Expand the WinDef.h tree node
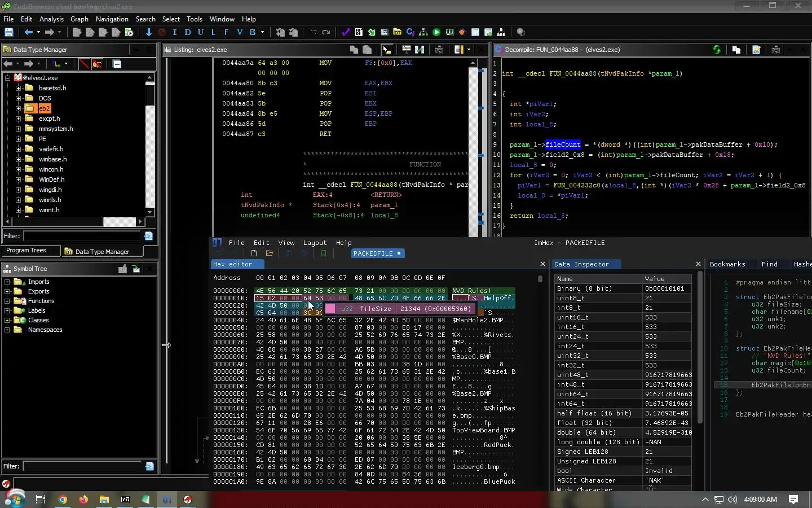This screenshot has height=508, width=812. (x=19, y=179)
